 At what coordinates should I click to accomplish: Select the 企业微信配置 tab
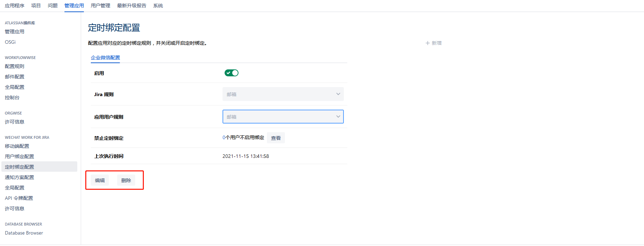(105, 58)
